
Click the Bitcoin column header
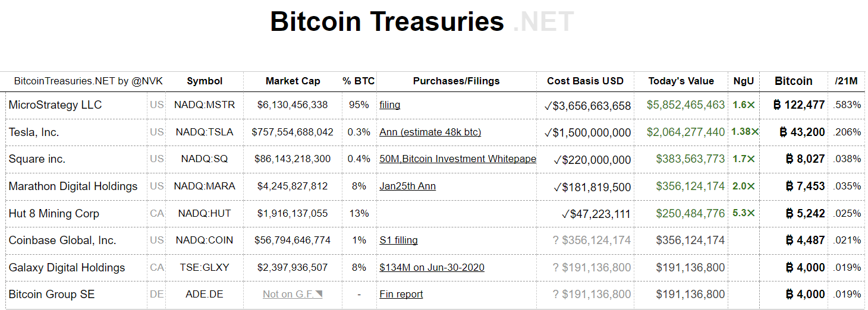793,81
